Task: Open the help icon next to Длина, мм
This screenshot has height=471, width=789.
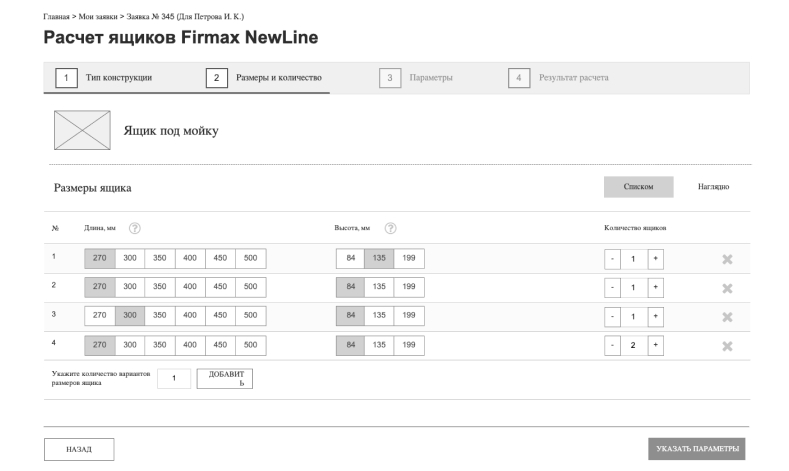Action: click(x=134, y=228)
